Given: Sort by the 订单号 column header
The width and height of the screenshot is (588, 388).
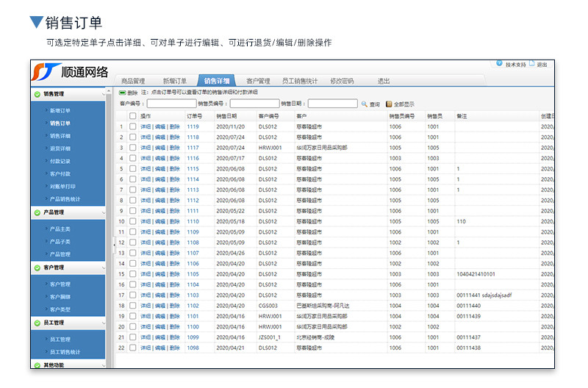Looking at the screenshot, I should (x=194, y=116).
